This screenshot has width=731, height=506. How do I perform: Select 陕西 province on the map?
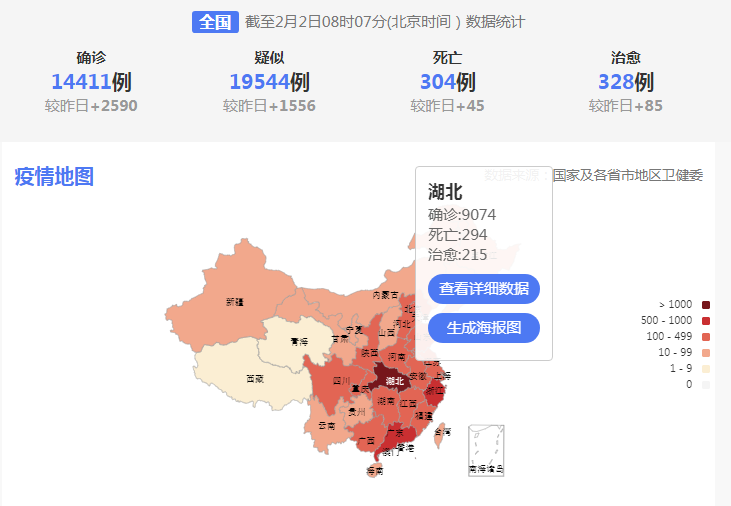click(368, 347)
